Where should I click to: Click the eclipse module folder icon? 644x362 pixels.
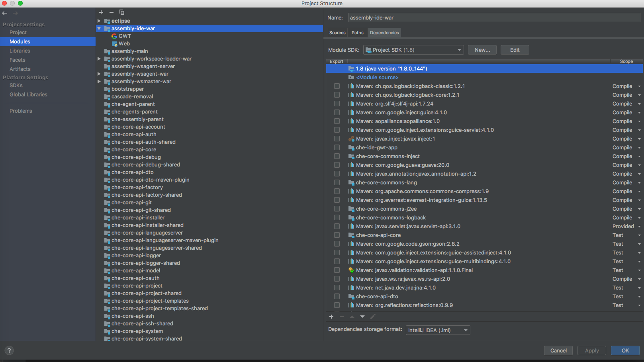[107, 21]
